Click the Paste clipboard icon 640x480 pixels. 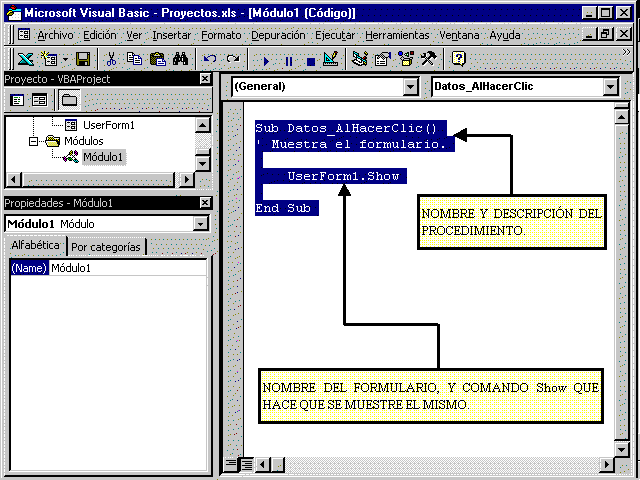coord(158,60)
